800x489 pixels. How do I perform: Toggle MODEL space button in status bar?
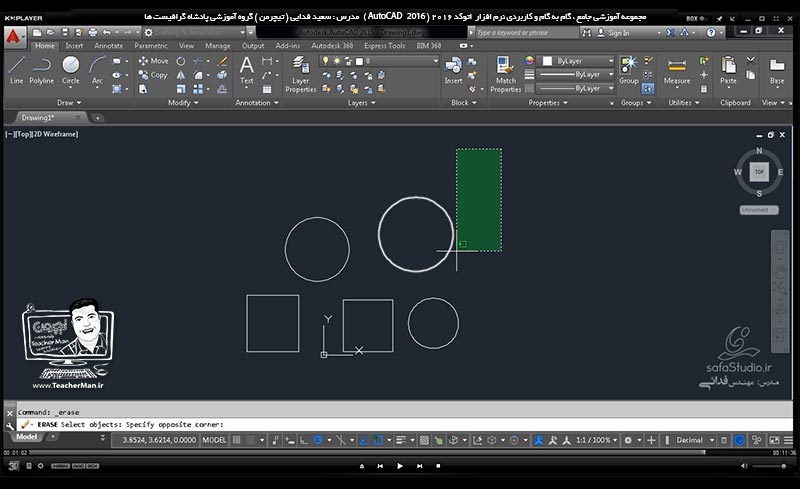214,440
